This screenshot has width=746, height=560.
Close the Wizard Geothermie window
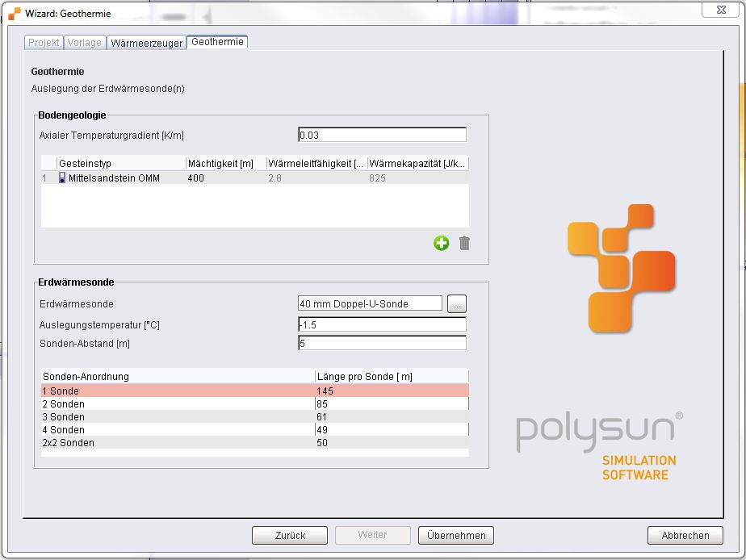pyautogui.click(x=721, y=10)
